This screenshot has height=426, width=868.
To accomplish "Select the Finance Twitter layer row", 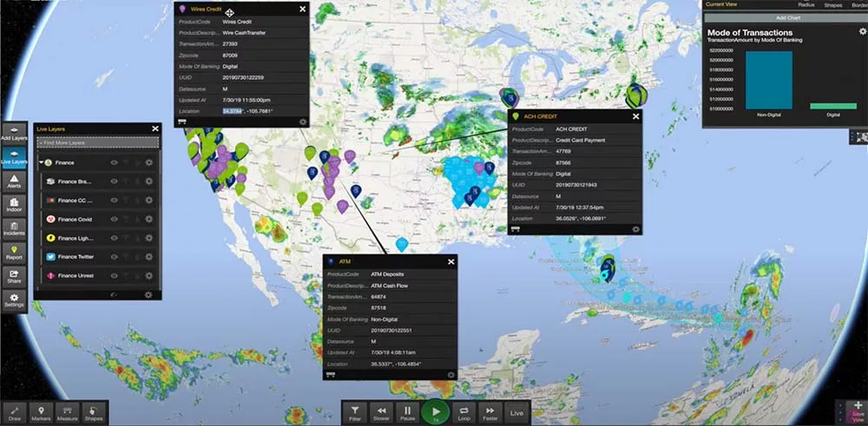I will tap(98, 257).
